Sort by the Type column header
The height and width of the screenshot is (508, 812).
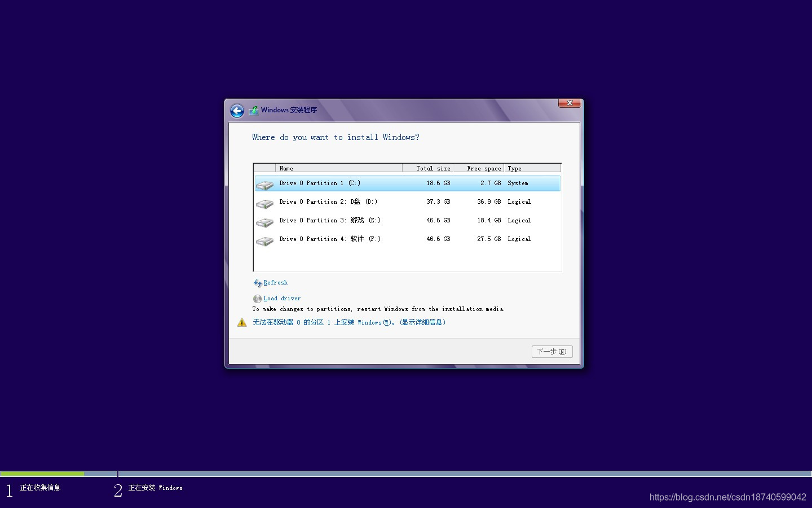532,168
